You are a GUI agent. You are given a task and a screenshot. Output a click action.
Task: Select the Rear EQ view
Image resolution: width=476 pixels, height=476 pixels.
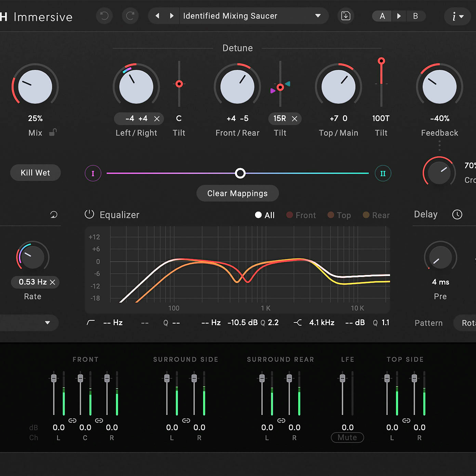click(x=376, y=215)
